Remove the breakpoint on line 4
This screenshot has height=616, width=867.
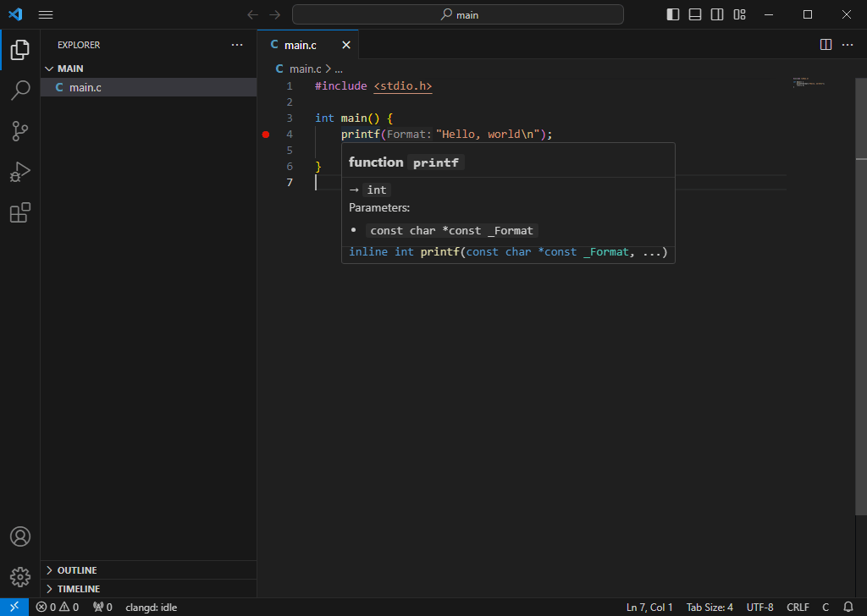coord(266,135)
